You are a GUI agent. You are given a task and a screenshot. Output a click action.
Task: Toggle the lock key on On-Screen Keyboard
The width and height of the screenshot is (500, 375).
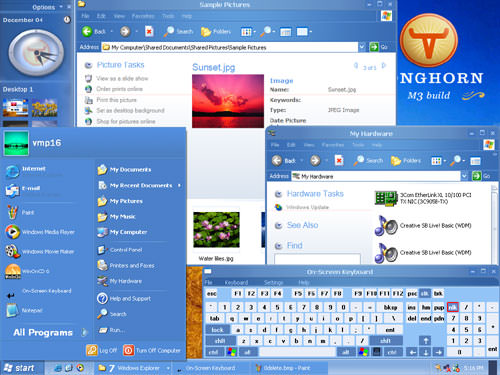(217, 330)
